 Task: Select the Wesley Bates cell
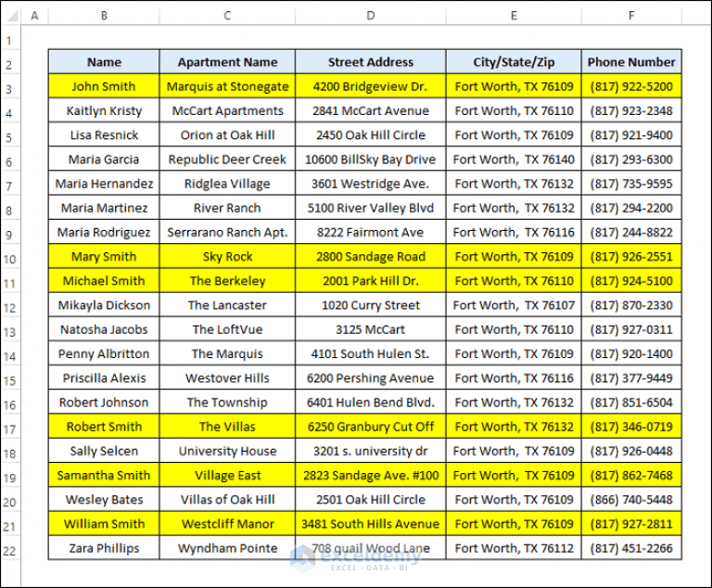tap(104, 499)
